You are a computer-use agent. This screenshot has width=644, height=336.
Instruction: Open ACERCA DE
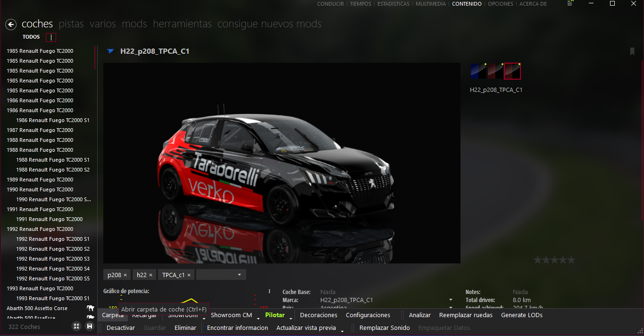533,4
